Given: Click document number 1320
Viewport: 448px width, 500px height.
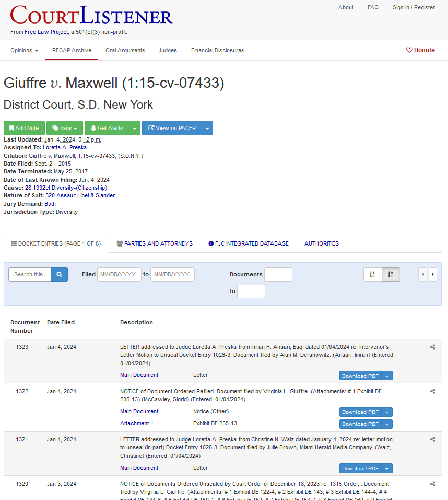Looking at the screenshot, I should pos(22,484).
